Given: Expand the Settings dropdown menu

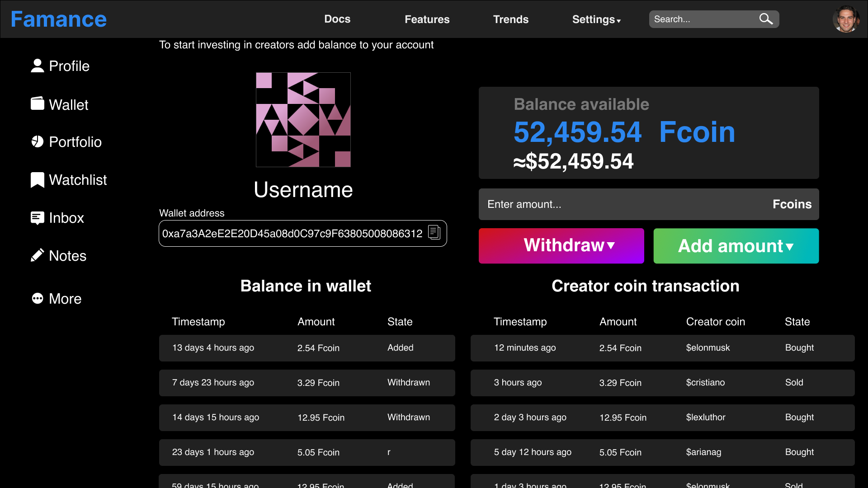Looking at the screenshot, I should [x=596, y=19].
